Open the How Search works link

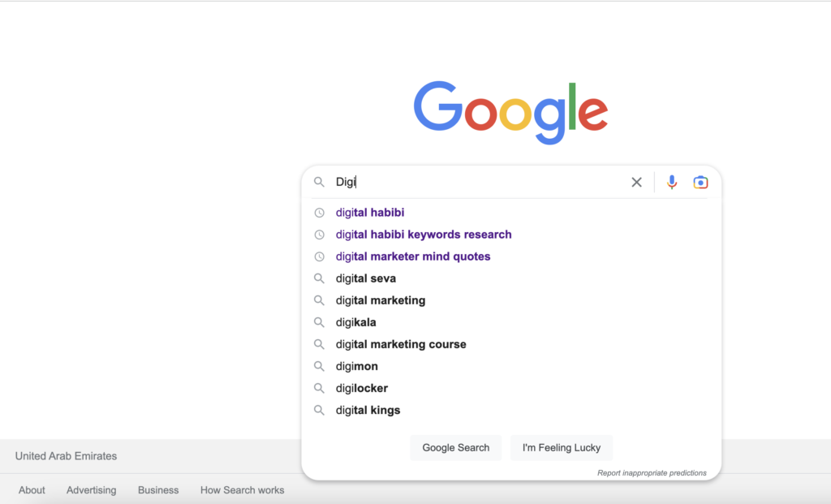pos(242,490)
